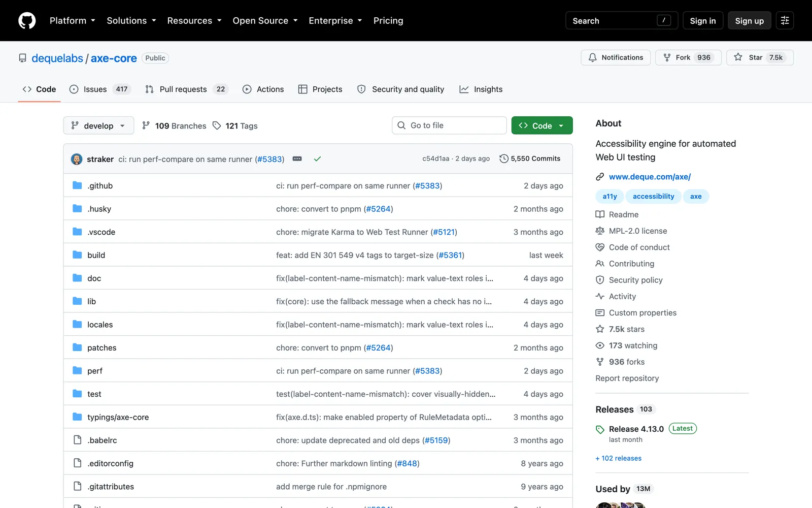Open the + 102 releases link
Viewport: 812px width, 508px height.
click(619, 458)
